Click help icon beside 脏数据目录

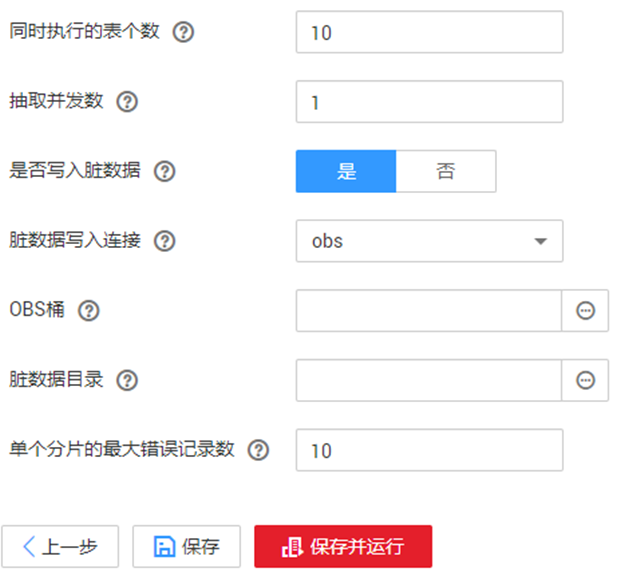tap(127, 381)
